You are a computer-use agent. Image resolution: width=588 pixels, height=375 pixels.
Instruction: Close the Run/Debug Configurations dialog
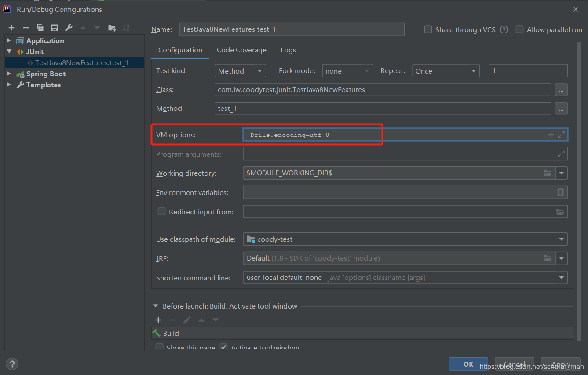tap(576, 9)
